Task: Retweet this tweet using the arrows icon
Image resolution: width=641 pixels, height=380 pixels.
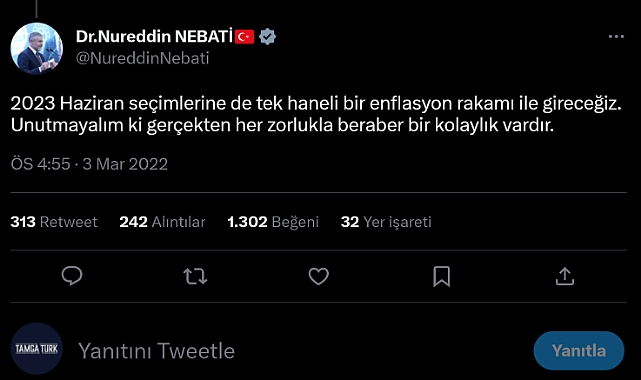Action: [195, 276]
